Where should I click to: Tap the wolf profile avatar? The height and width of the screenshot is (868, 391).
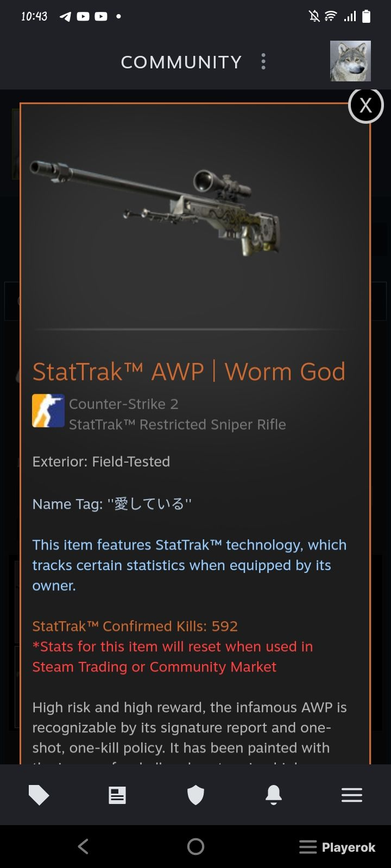click(351, 61)
